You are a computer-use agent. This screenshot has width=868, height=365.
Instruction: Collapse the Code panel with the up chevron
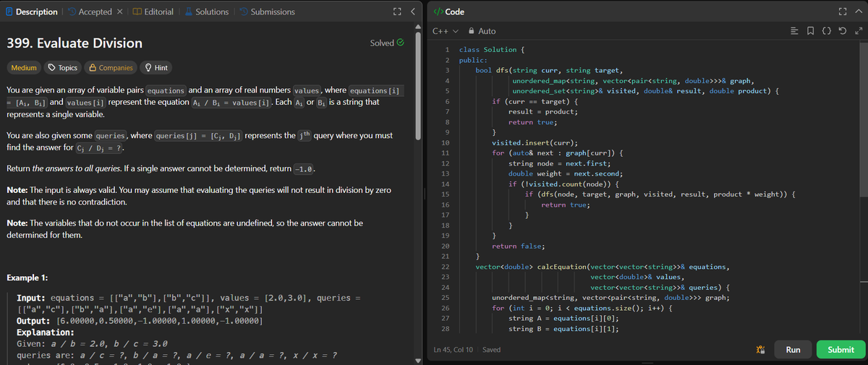[857, 12]
